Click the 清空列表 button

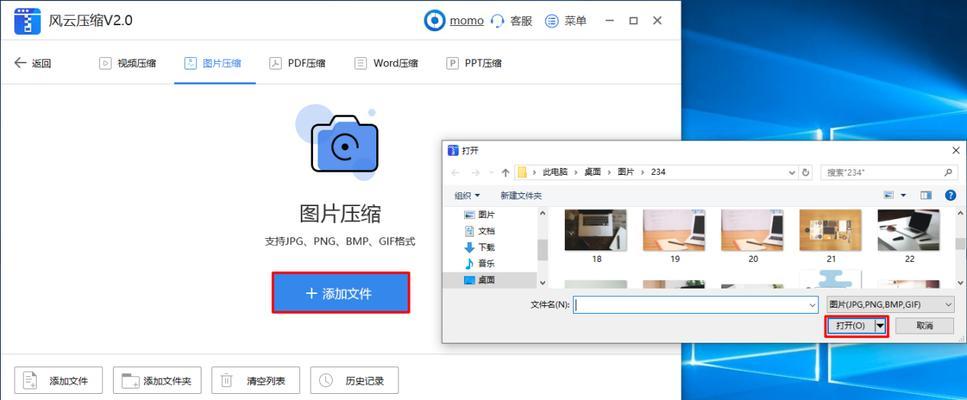tap(256, 380)
